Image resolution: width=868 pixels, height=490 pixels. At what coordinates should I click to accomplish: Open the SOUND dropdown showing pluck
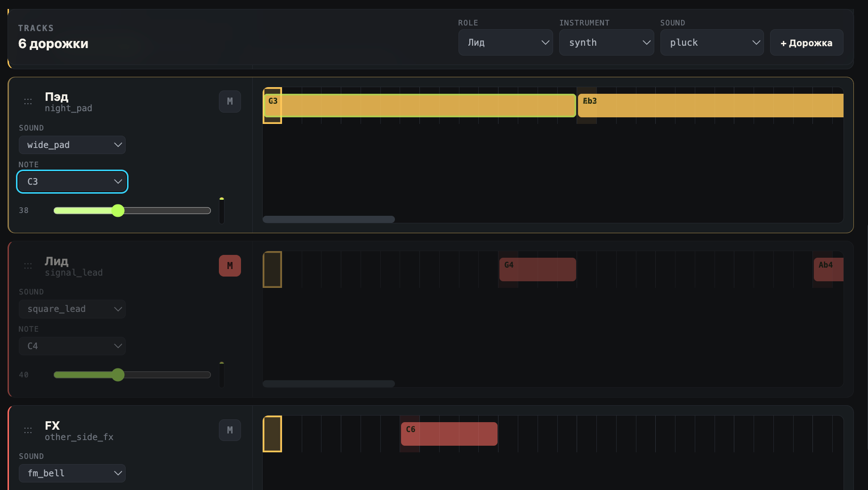(x=712, y=42)
